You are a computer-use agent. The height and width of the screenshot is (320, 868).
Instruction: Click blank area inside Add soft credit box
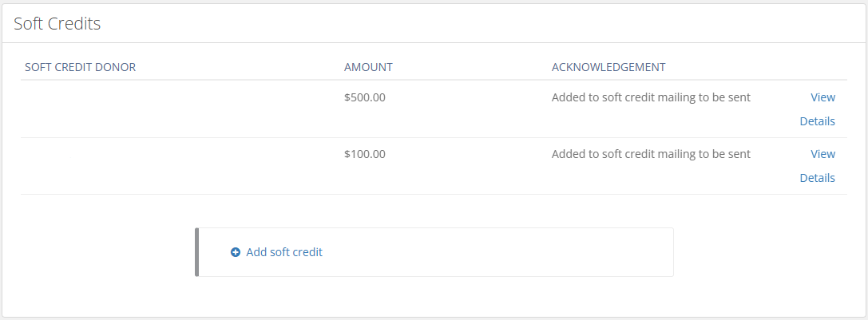[x=498, y=252]
